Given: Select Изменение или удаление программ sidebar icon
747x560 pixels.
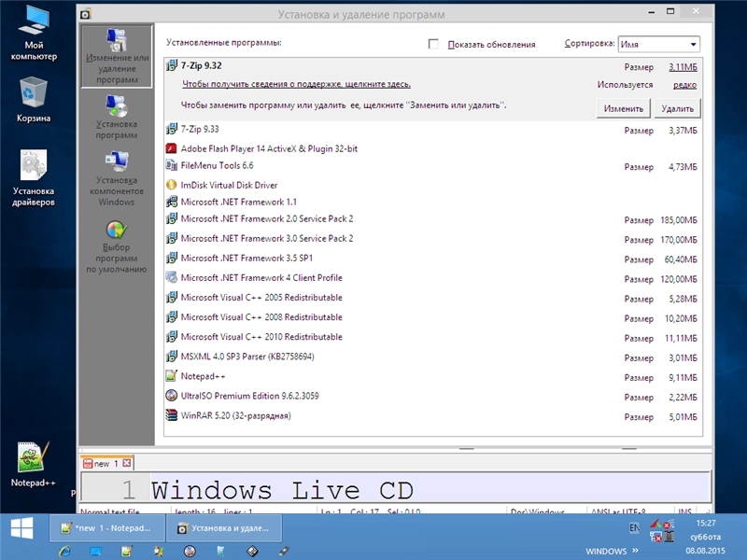Looking at the screenshot, I should [118, 56].
